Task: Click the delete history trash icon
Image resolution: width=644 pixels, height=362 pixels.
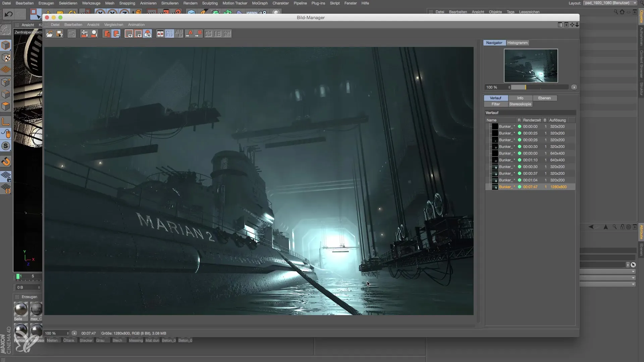Action: point(107,34)
